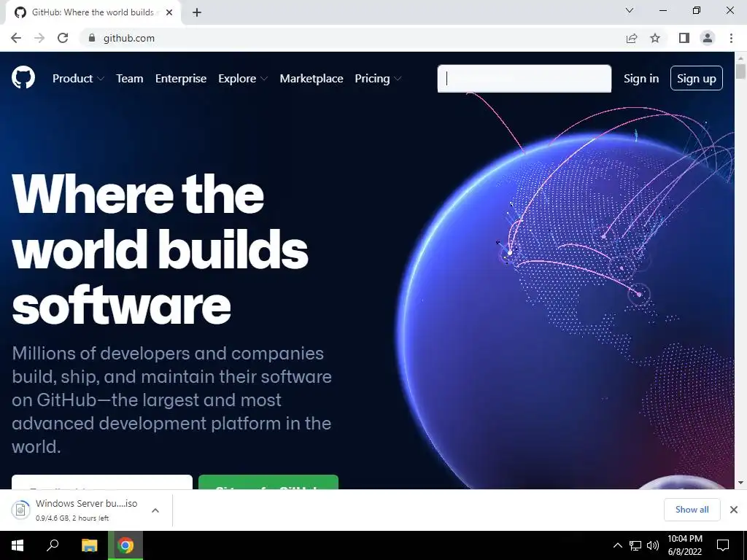The image size is (747, 560).
Task: Open the network tray icon
Action: tap(635, 545)
